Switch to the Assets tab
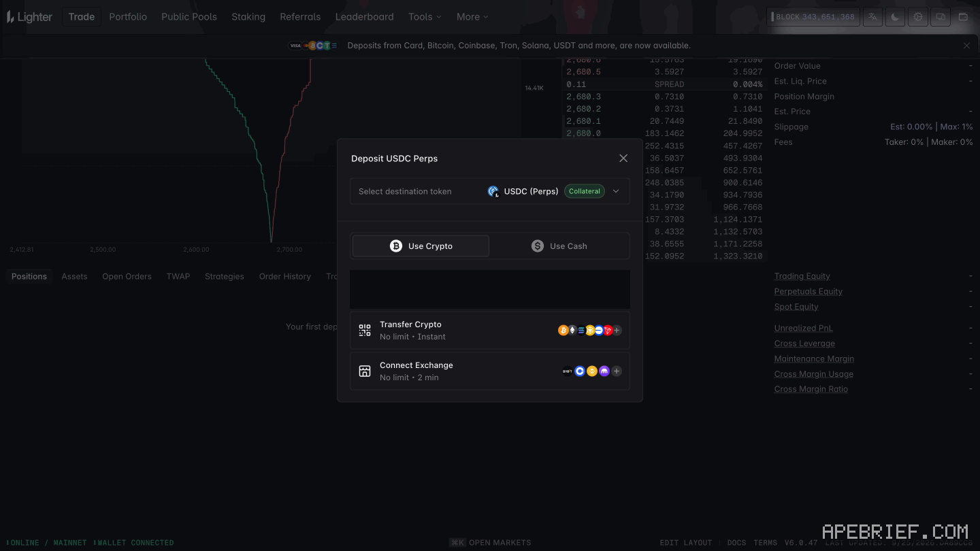This screenshot has width=980, height=551. click(x=74, y=276)
